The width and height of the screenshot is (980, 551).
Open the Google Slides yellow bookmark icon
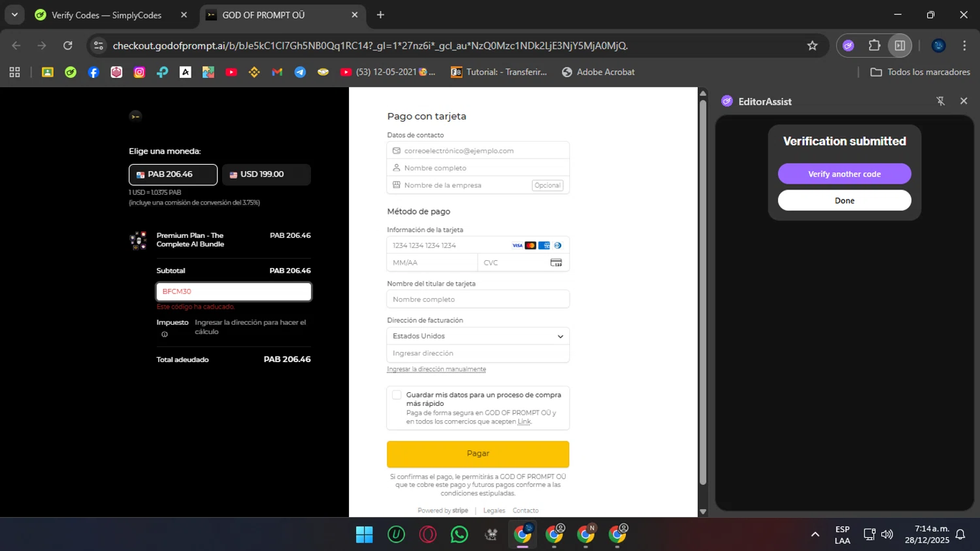[x=48, y=73]
